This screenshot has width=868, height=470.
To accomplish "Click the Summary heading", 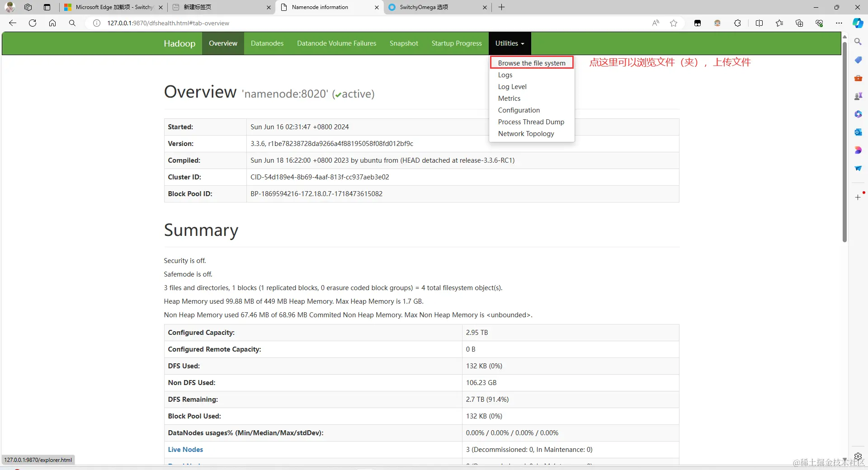I will click(x=201, y=230).
